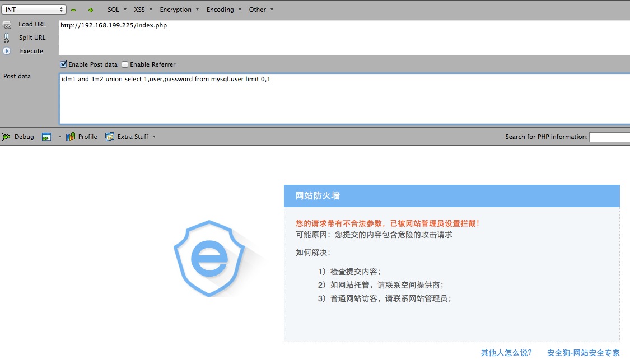Screen dimensions: 630x364
Task: Click the Execute button label
Action: point(31,51)
